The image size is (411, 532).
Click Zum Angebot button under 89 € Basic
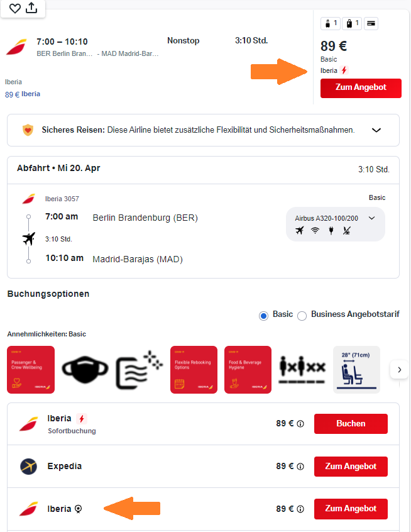pos(361,88)
